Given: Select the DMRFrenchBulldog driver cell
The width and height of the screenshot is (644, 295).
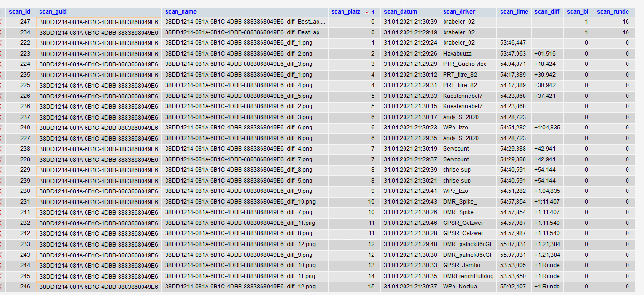Looking at the screenshot, I should point(468,276).
